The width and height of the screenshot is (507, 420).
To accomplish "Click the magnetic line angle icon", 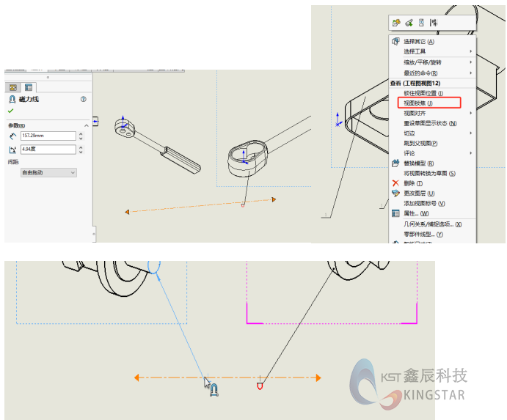I will [12, 150].
